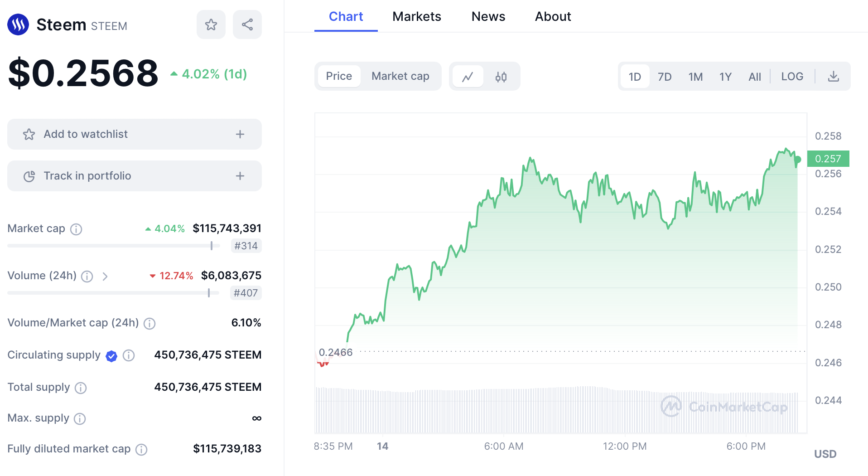Open the Markets tab
This screenshot has width=868, height=476.
[416, 17]
